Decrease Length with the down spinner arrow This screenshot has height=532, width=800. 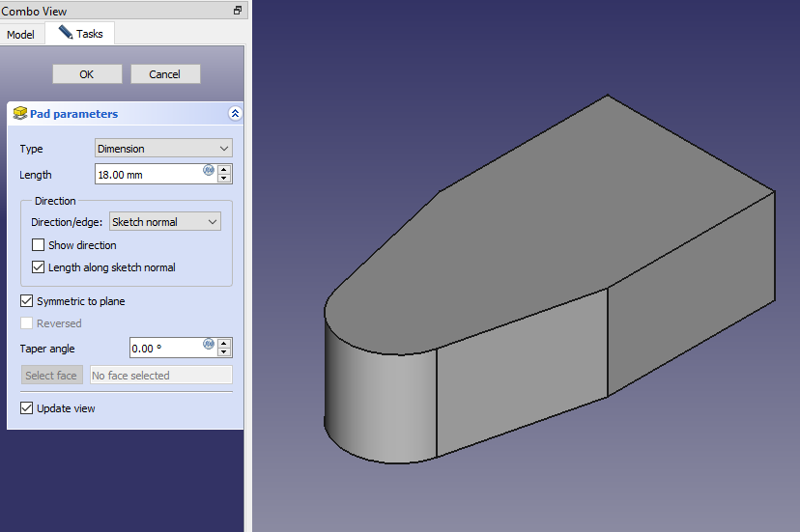[x=224, y=179]
